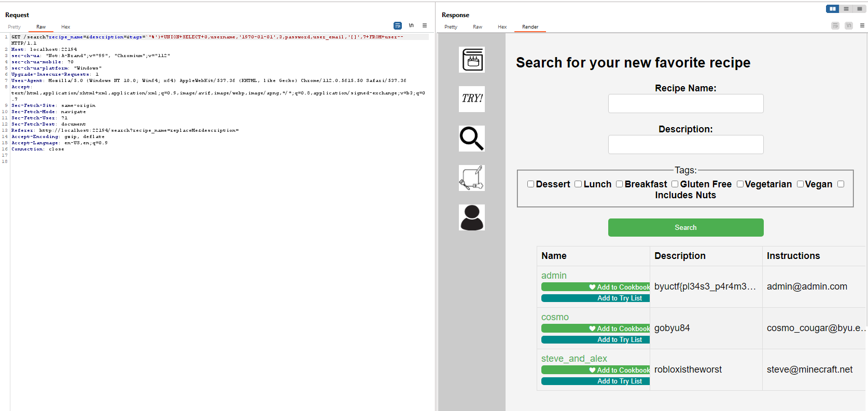Add the steve_and_alex row to Try List
868x411 pixels.
pyautogui.click(x=595, y=381)
